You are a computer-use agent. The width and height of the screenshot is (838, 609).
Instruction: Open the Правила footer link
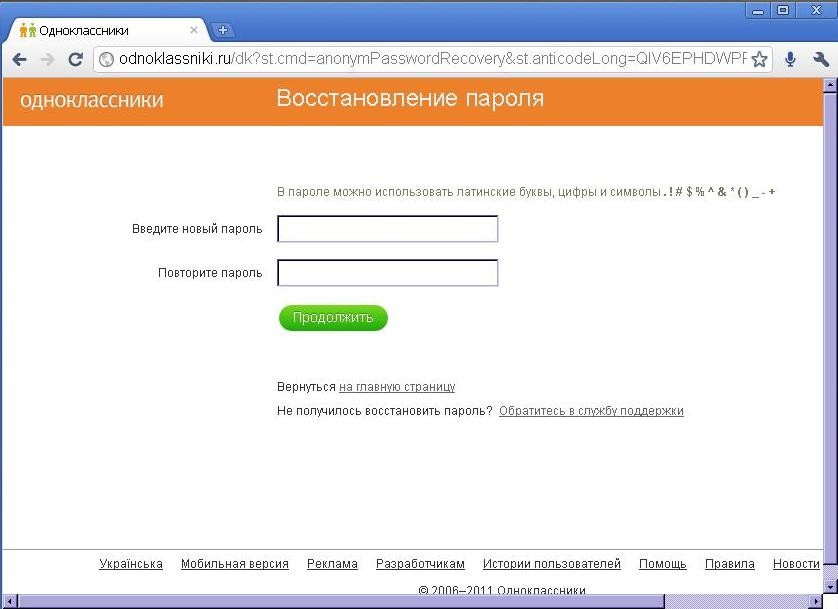pyautogui.click(x=730, y=564)
